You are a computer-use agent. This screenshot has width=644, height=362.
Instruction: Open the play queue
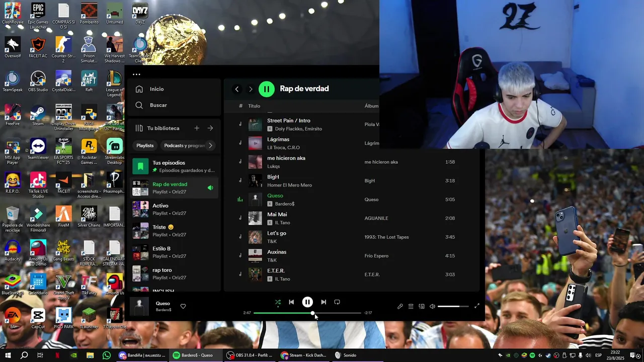coord(411,306)
